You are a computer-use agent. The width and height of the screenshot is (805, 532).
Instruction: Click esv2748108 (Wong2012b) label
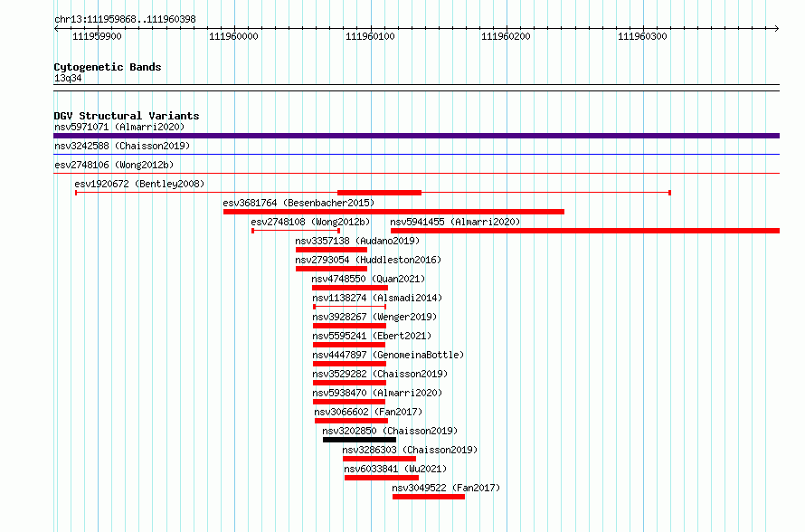pos(310,222)
